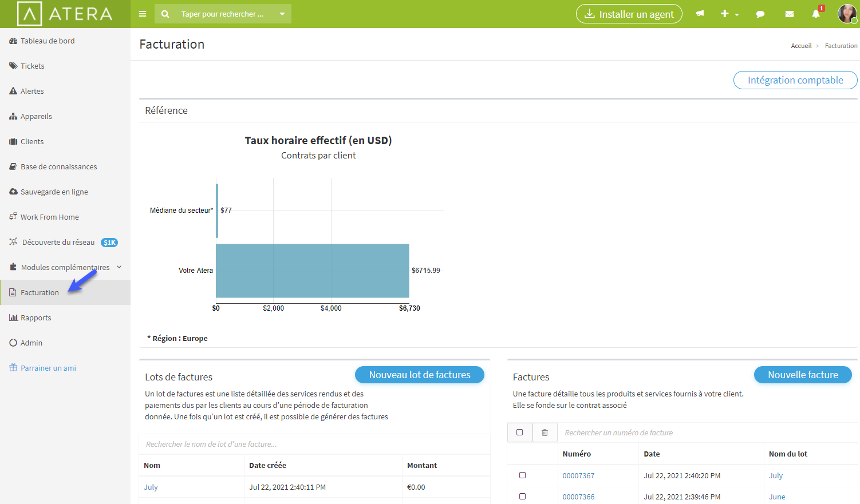Click the Clients briefcase icon
860x504 pixels.
(13, 141)
